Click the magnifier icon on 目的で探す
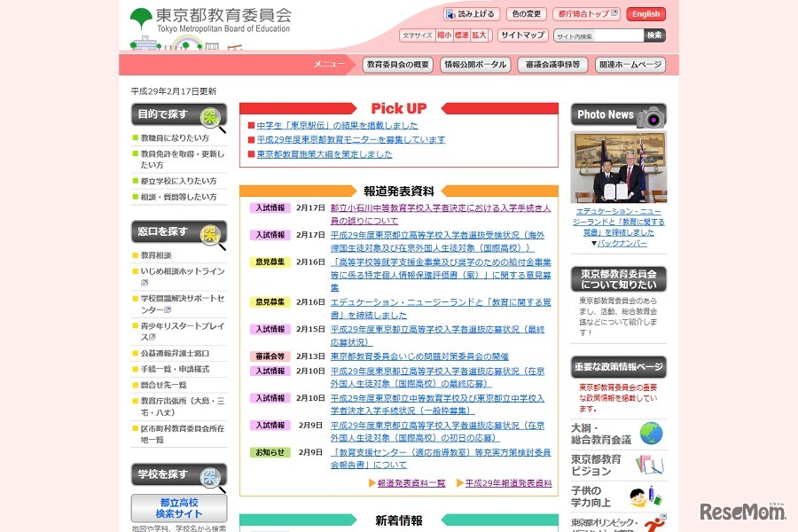The height and width of the screenshot is (532, 798). [x=211, y=117]
